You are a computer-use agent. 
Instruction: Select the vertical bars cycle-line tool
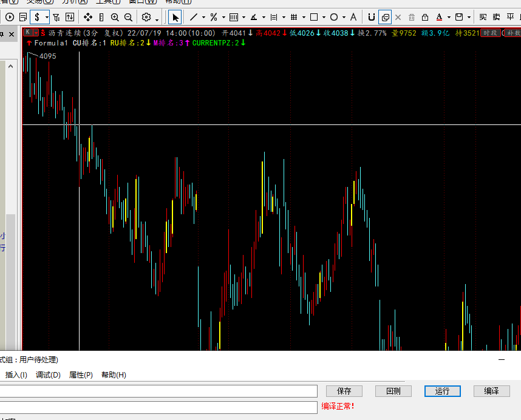234,17
